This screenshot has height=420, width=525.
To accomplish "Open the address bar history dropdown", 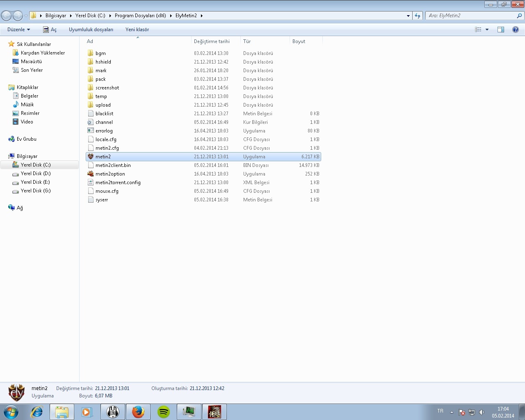I will [x=408, y=16].
